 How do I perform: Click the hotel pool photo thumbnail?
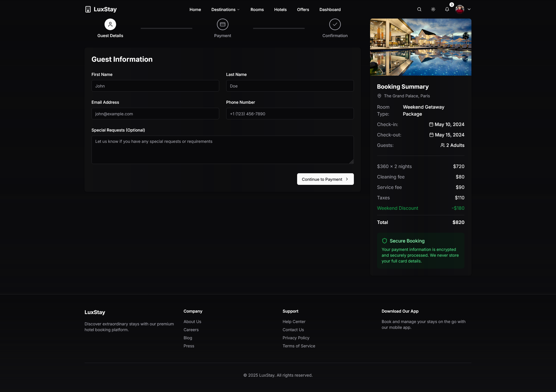coord(421,47)
